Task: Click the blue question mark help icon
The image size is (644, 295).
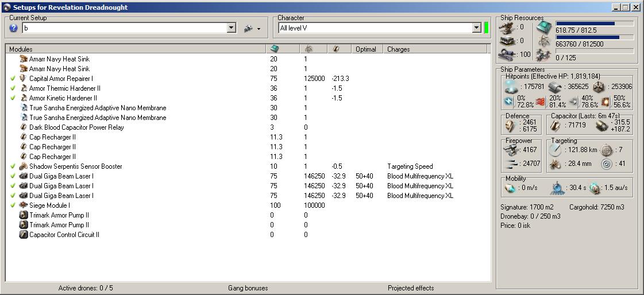Action: pyautogui.click(x=14, y=28)
